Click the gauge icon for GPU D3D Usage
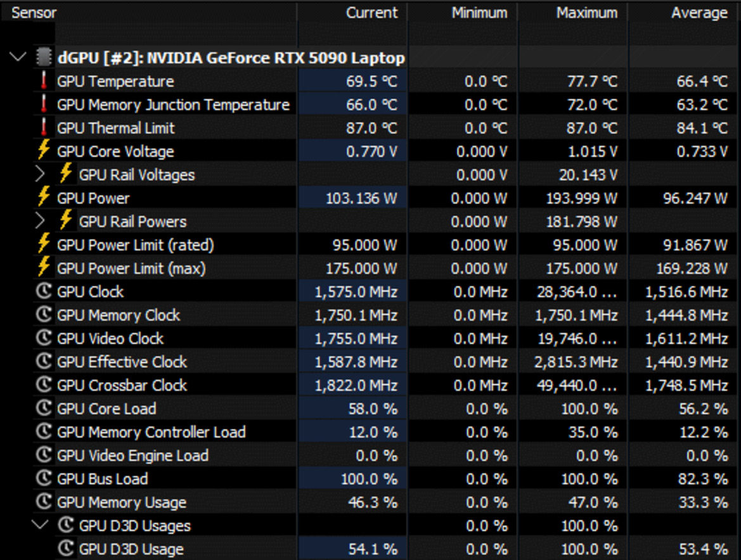Image resolution: width=741 pixels, height=560 pixels. coord(66,548)
